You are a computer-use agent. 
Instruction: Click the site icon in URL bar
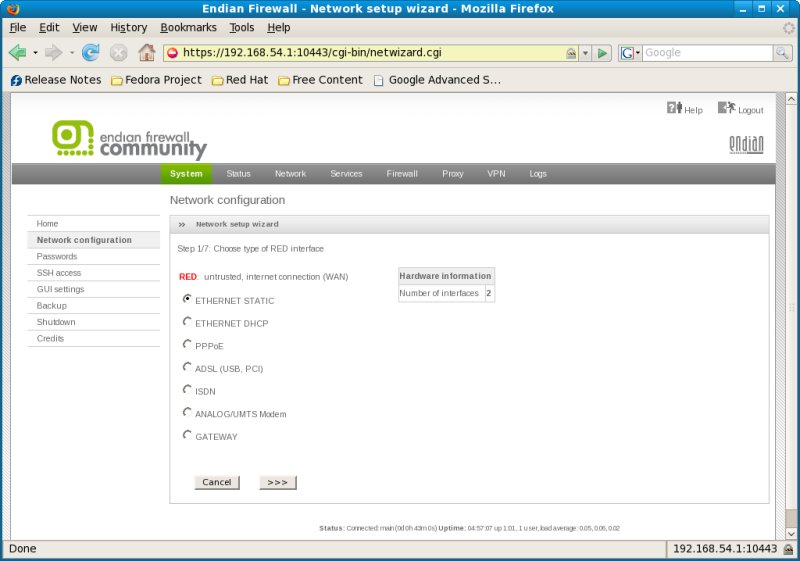point(172,53)
